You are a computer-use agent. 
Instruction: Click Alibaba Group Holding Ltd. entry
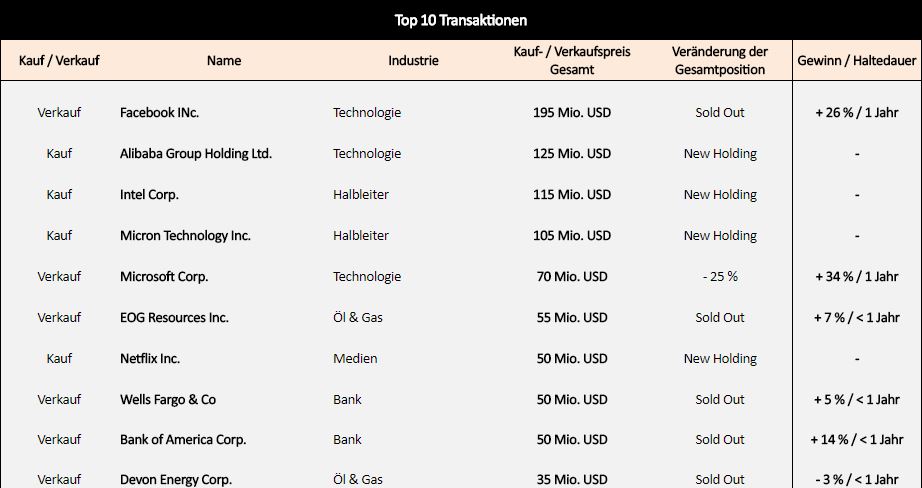(196, 153)
